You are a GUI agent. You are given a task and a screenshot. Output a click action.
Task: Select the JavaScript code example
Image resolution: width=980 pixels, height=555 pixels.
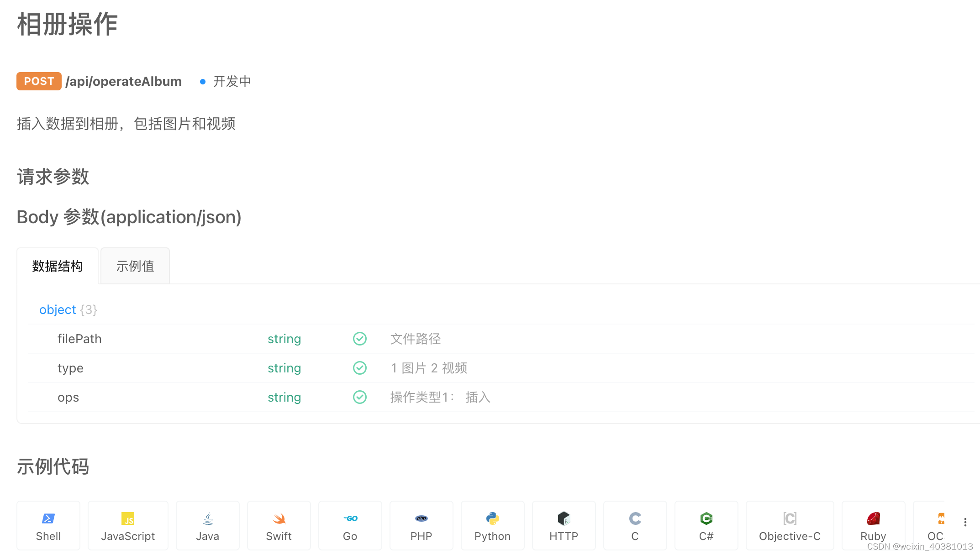point(127,525)
